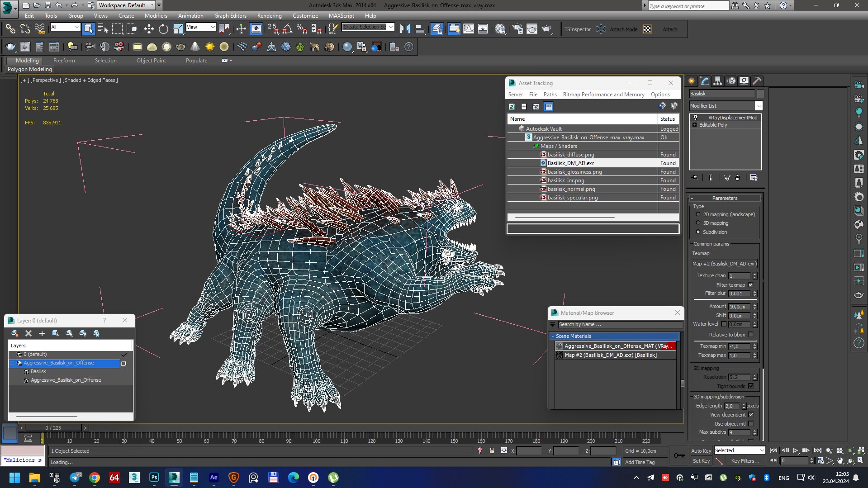The width and height of the screenshot is (868, 488).
Task: Click the Set Key button
Action: [x=701, y=461]
